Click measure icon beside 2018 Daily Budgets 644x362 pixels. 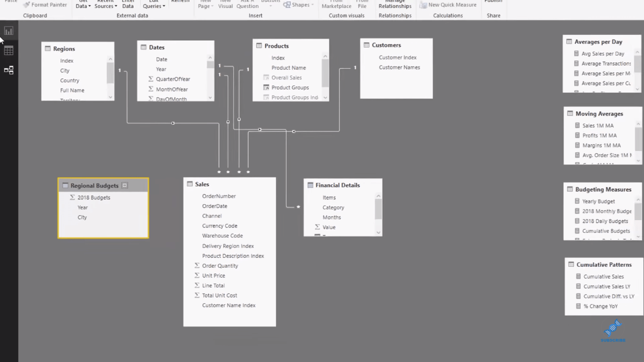577,221
